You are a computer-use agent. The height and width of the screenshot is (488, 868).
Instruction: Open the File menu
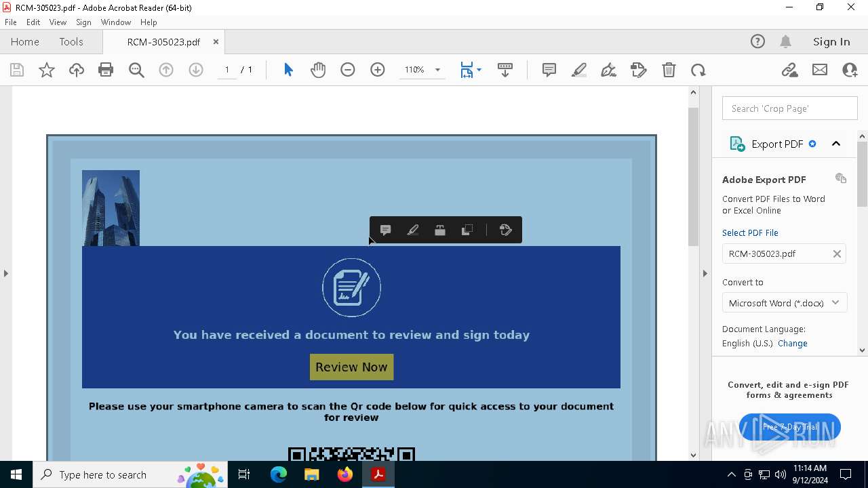click(11, 22)
